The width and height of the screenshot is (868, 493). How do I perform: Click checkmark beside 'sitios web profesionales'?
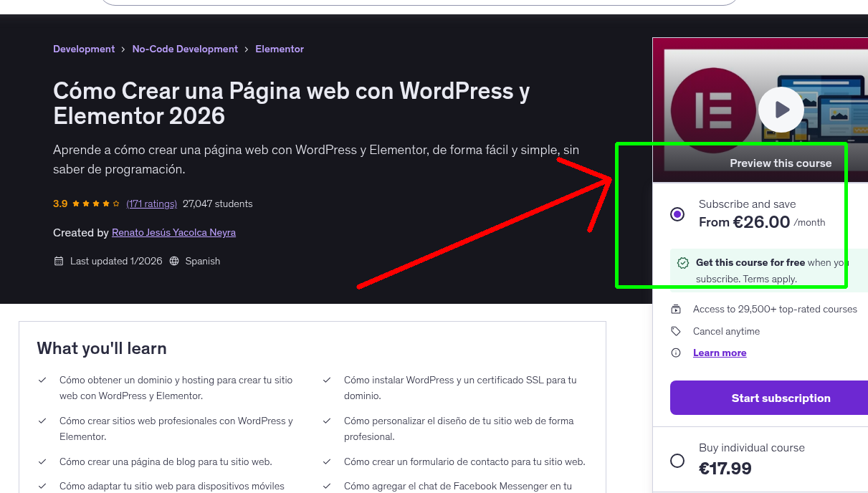coord(42,421)
